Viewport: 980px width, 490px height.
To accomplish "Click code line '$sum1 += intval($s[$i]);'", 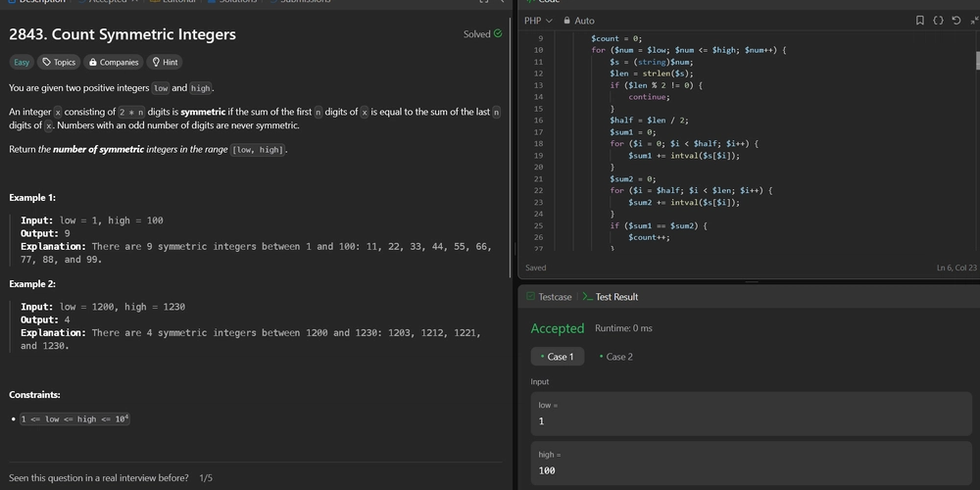I will [x=684, y=156].
